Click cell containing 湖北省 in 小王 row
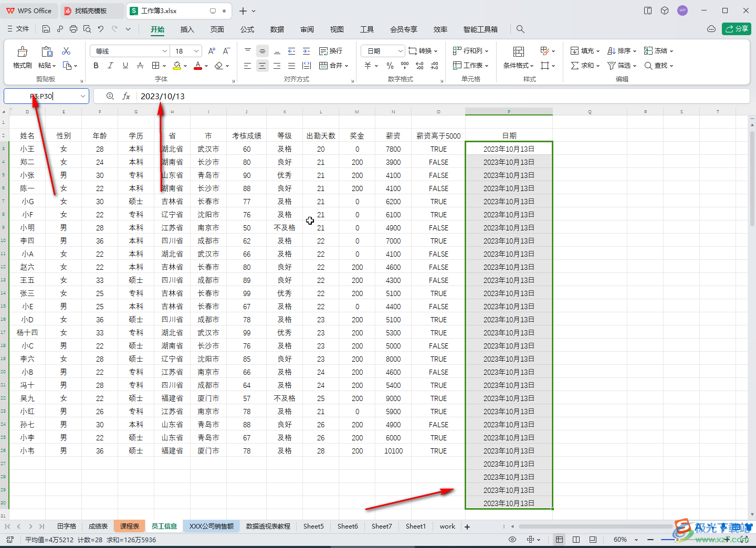This screenshot has height=548, width=756. click(172, 149)
